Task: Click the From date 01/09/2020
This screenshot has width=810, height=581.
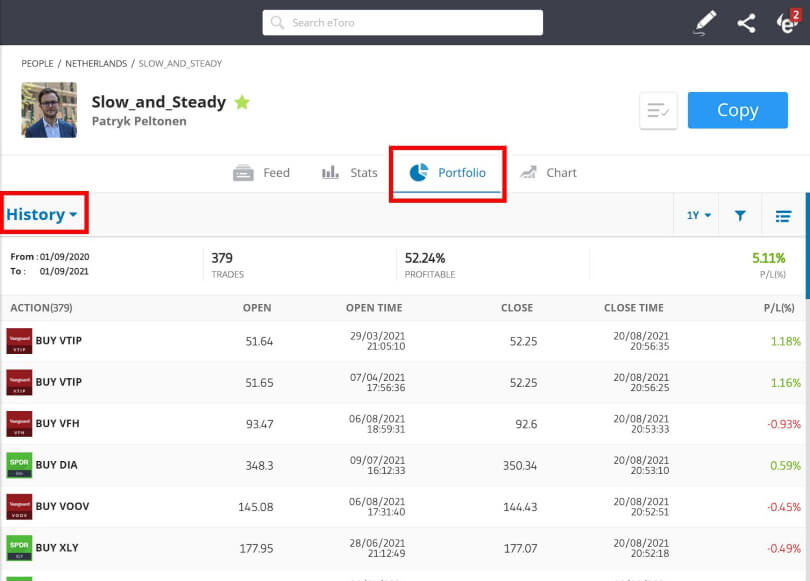Action: [65, 257]
